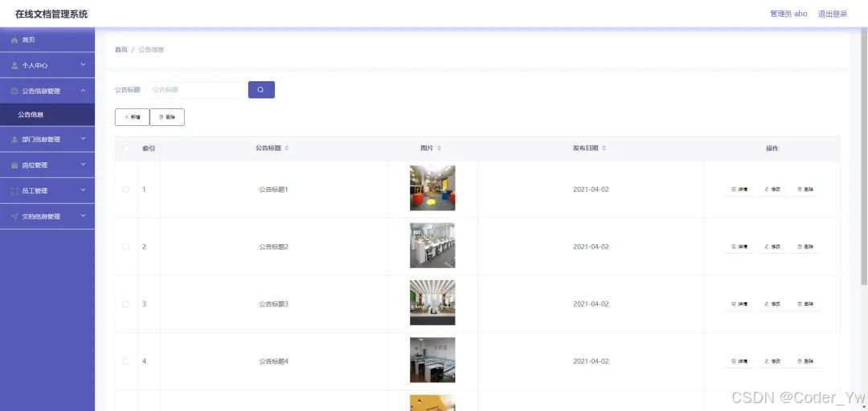Click 修改 for row 公告标题2
Screen dimensions: 868x411
pyautogui.click(x=772, y=246)
